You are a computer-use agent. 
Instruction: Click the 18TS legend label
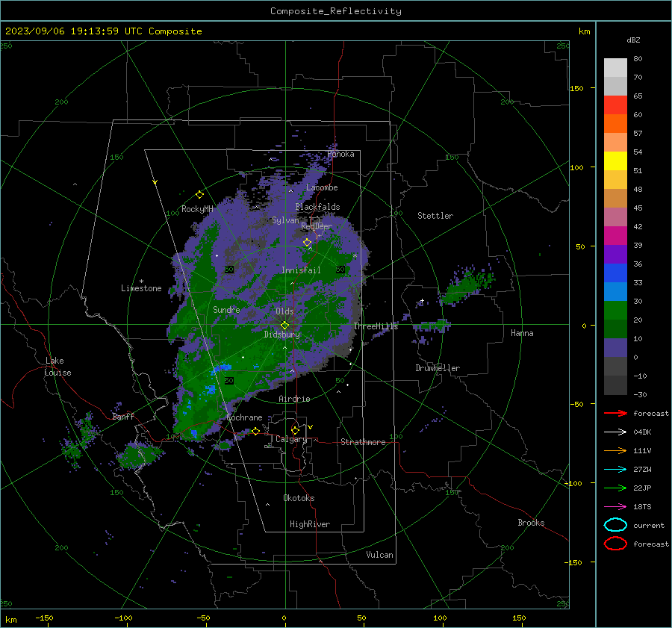click(x=642, y=507)
